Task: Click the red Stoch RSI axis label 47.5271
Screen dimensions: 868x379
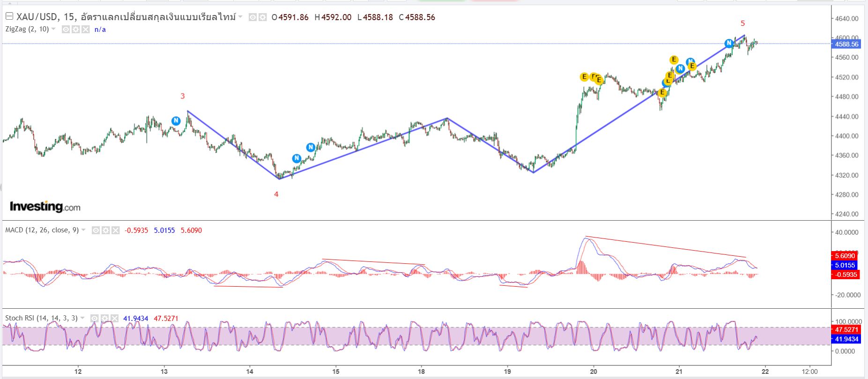Action: (x=846, y=330)
